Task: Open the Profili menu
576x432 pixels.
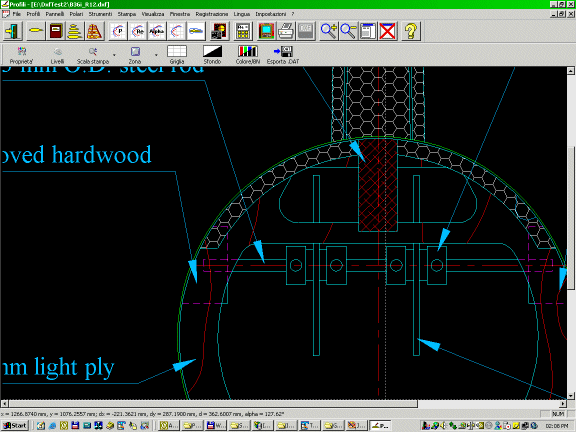Action: (x=33, y=14)
